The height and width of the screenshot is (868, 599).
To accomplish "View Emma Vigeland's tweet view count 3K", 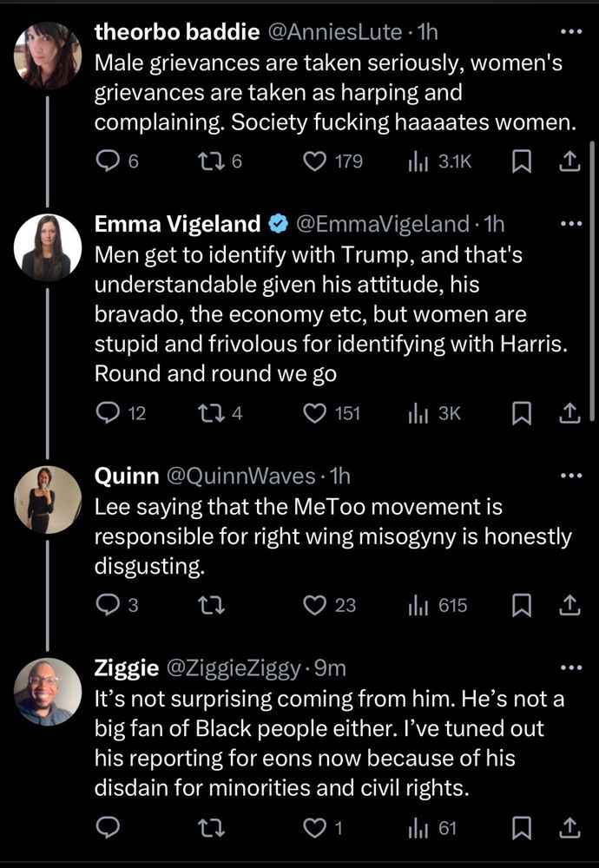I will 435,413.
